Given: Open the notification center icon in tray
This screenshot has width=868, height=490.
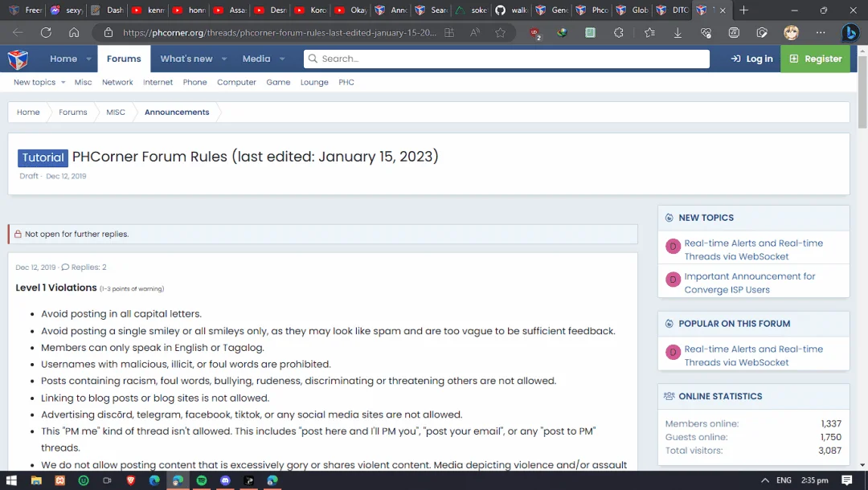Looking at the screenshot, I should click(846, 480).
